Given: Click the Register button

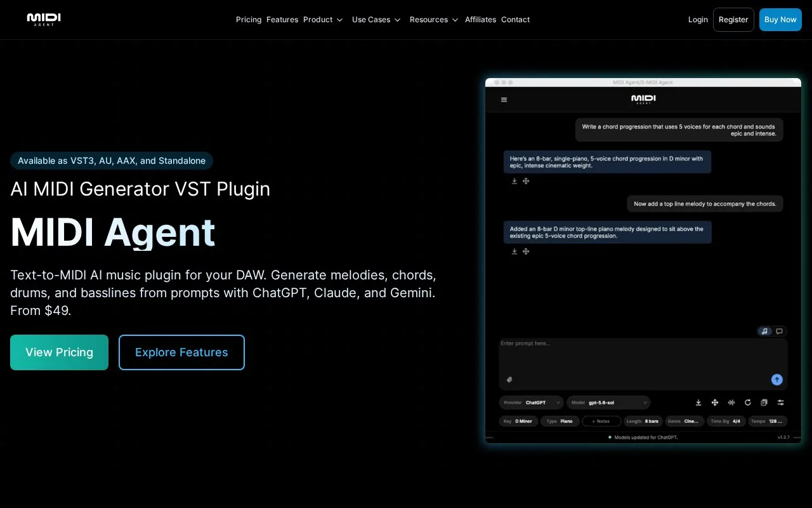Looking at the screenshot, I should pos(733,20).
